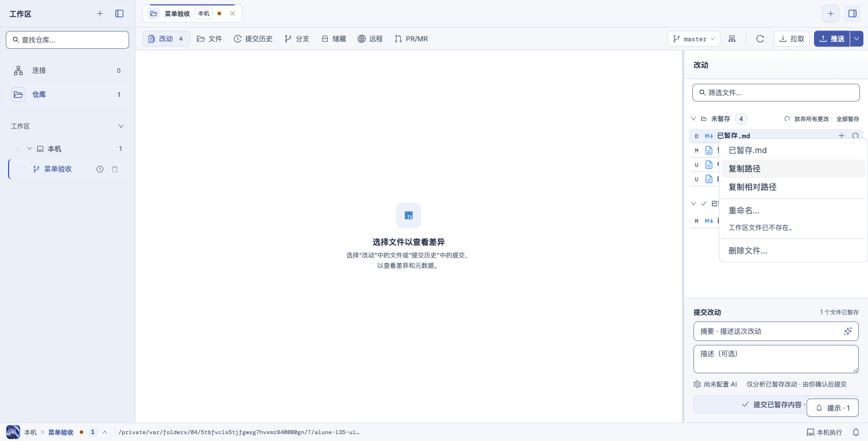Collapse the left sidebar panel icon

click(x=119, y=13)
